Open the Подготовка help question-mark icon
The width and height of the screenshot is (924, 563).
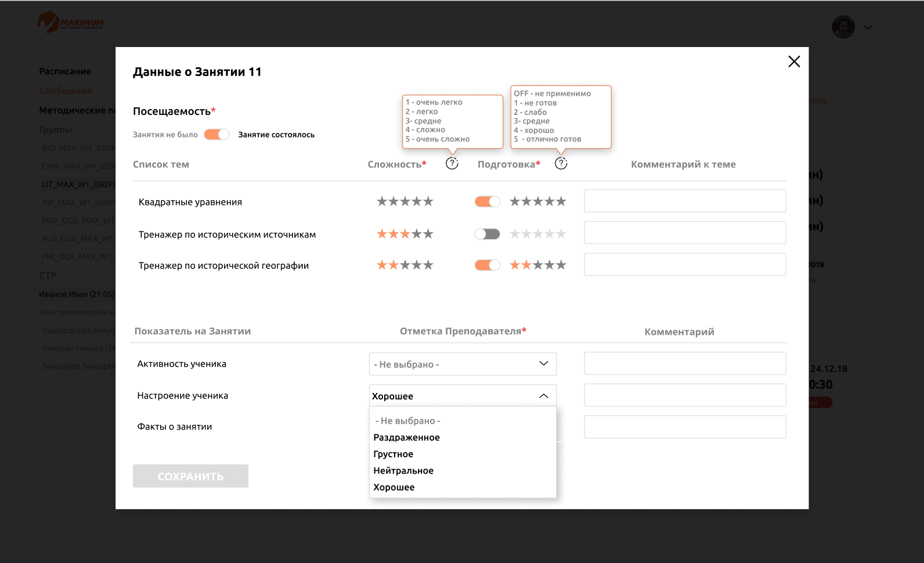561,164
